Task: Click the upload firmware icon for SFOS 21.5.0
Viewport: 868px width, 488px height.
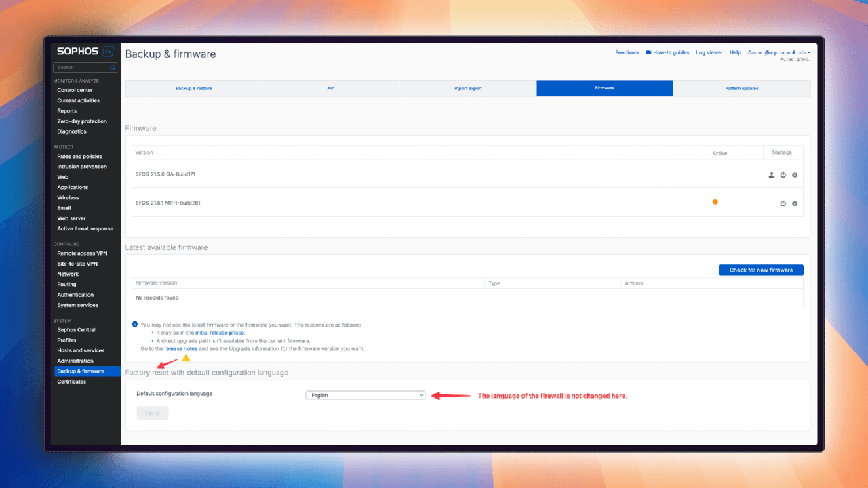Action: pyautogui.click(x=772, y=175)
